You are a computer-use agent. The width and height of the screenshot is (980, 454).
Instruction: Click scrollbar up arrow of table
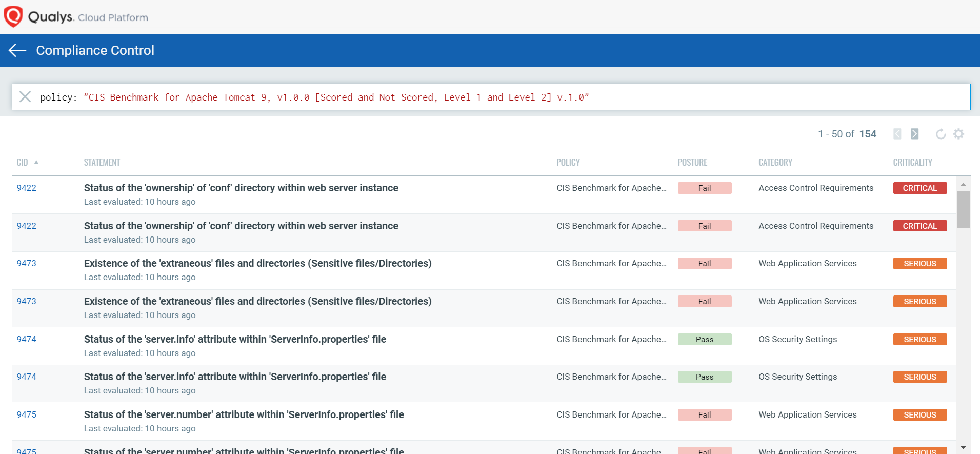pyautogui.click(x=963, y=184)
